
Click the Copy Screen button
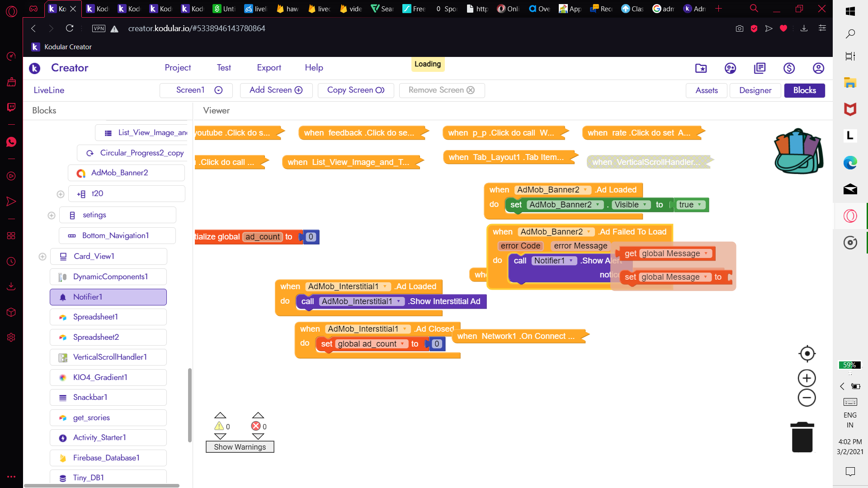(355, 90)
